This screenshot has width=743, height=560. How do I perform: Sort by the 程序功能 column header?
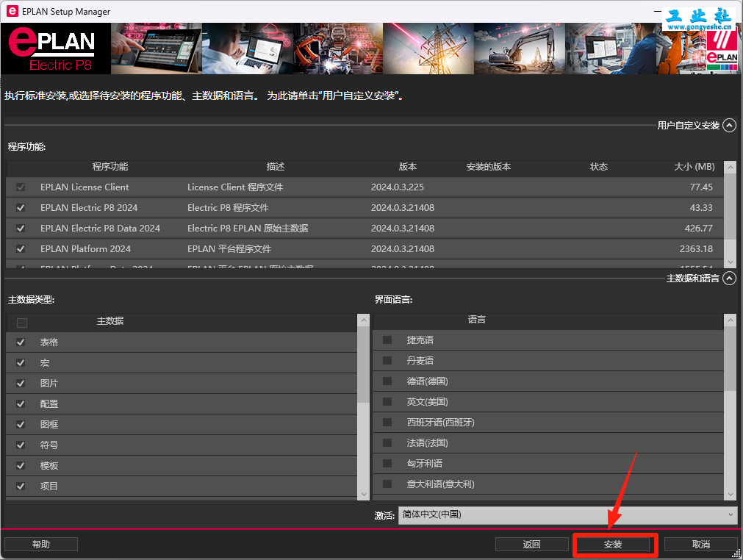pos(110,167)
